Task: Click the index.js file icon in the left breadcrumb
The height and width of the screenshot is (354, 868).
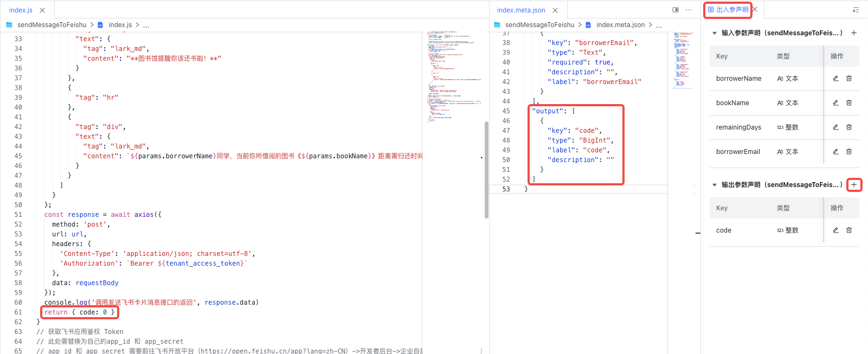Action: pyautogui.click(x=100, y=25)
